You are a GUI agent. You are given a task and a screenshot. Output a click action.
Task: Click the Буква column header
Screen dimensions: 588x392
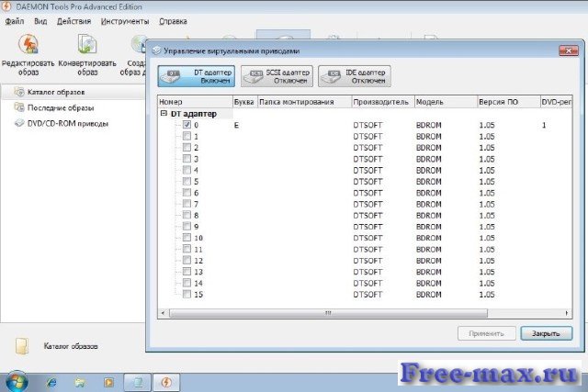(244, 102)
